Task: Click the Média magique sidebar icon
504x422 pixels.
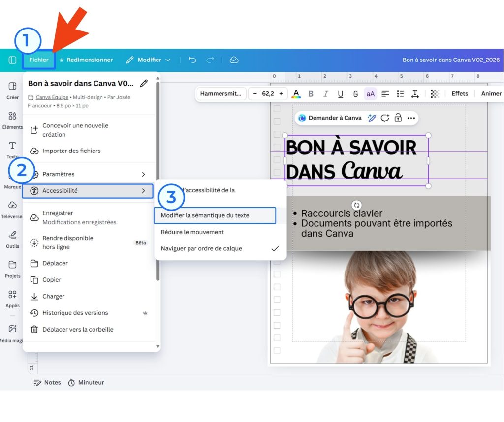Action: (12, 329)
